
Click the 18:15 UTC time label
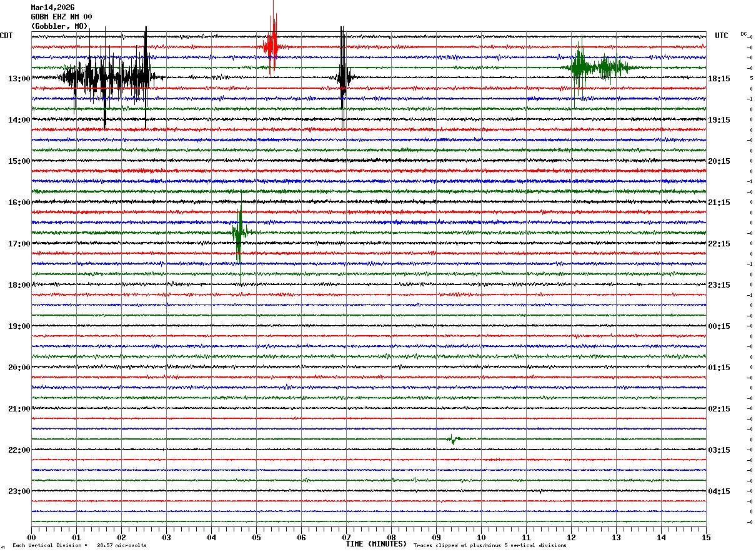(x=719, y=78)
